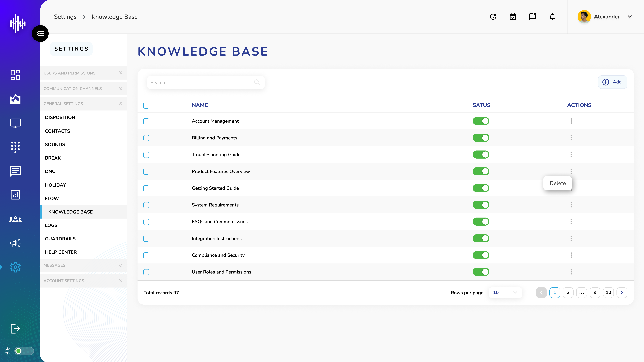Collapse sidebar using black menu toggle button
Screen dimensions: 644x362
40,34
